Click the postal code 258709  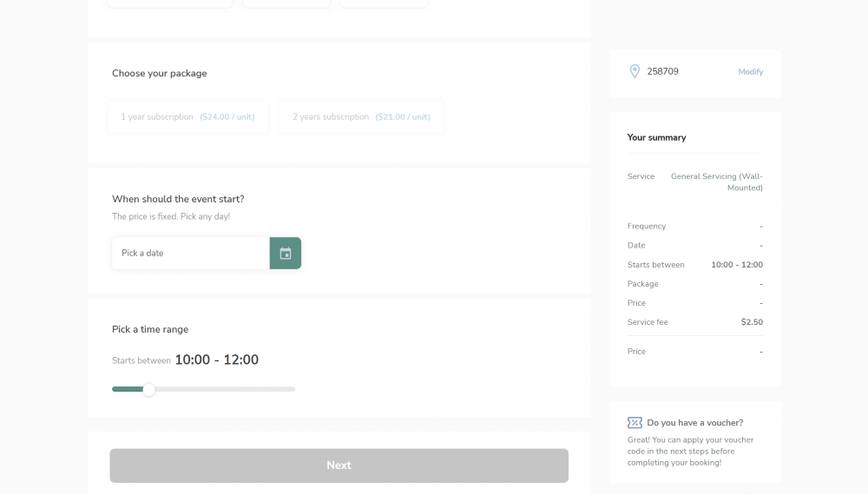[662, 72]
